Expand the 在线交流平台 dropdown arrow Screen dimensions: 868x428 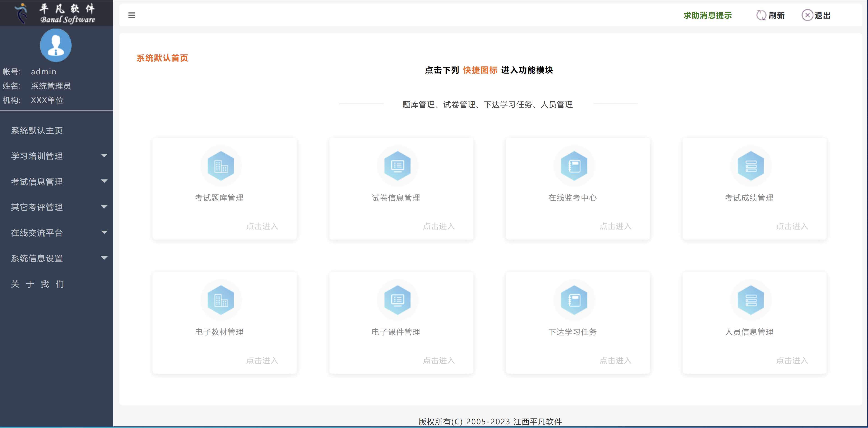(105, 232)
